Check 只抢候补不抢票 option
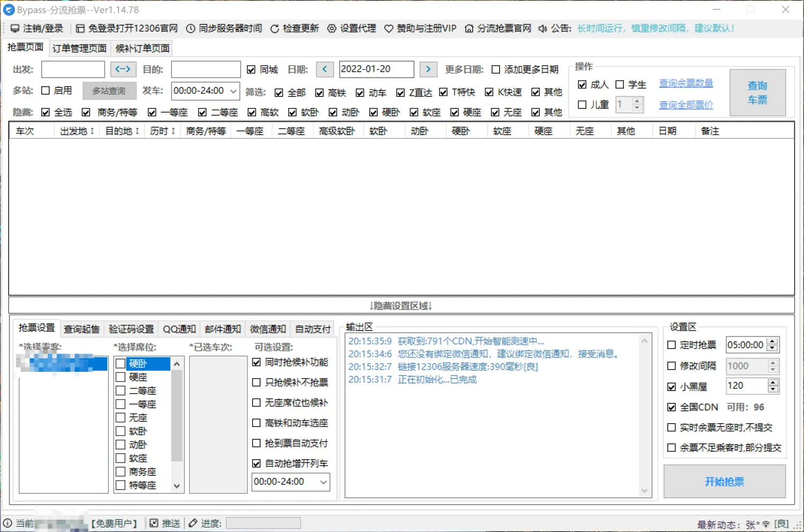804x532 pixels. pos(257,382)
